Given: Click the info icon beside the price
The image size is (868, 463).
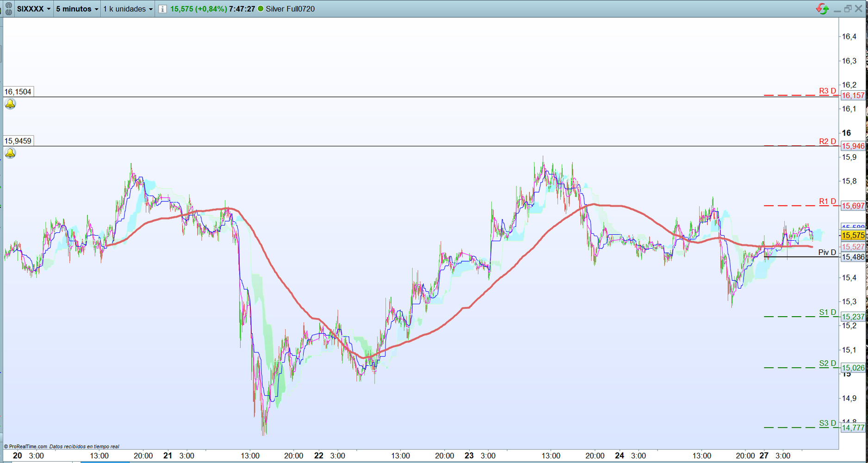Looking at the screenshot, I should pos(162,9).
